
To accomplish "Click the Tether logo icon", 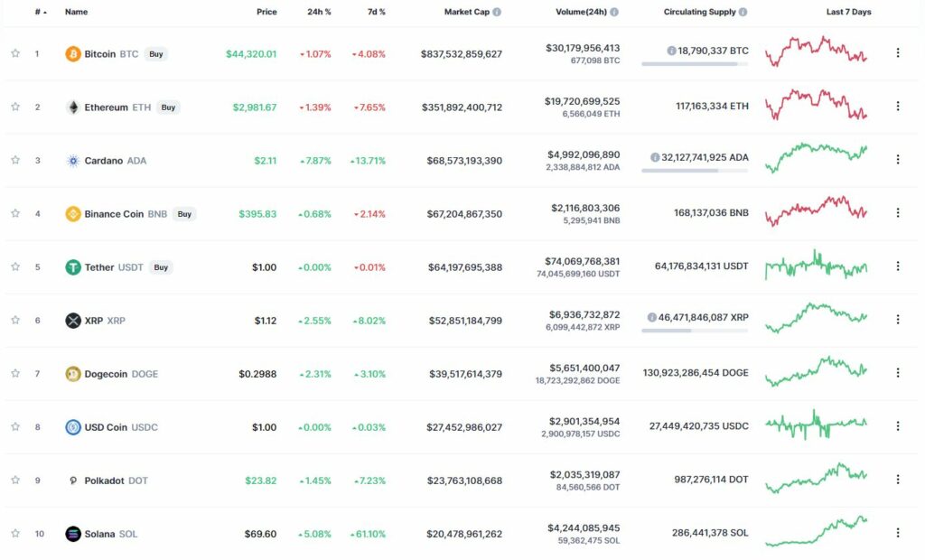I will pyautogui.click(x=73, y=267).
